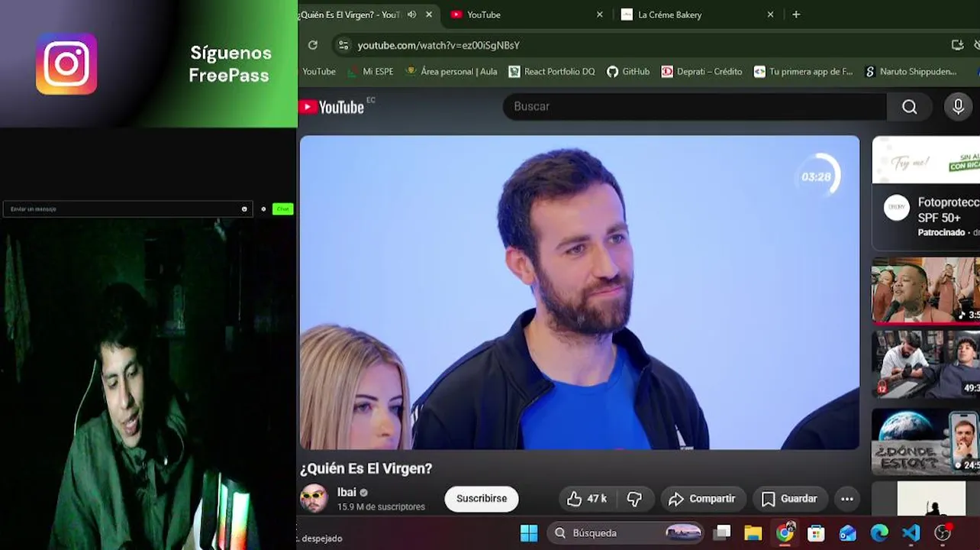This screenshot has width=980, height=550.
Task: Open File Explorer from the taskbar
Action: point(753,533)
